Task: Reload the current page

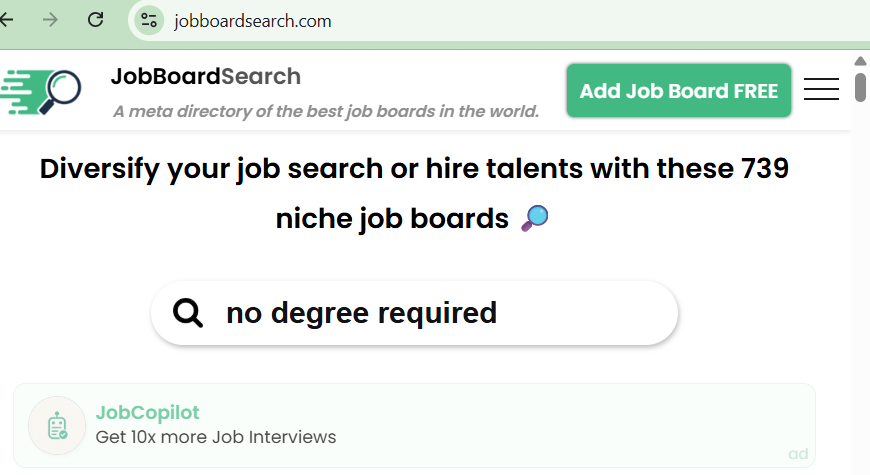Action: click(x=96, y=20)
